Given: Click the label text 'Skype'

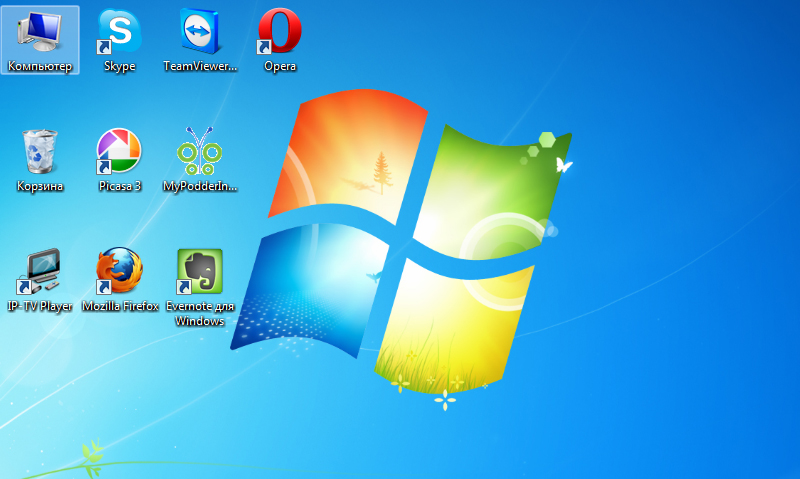Looking at the screenshot, I should tap(119, 66).
